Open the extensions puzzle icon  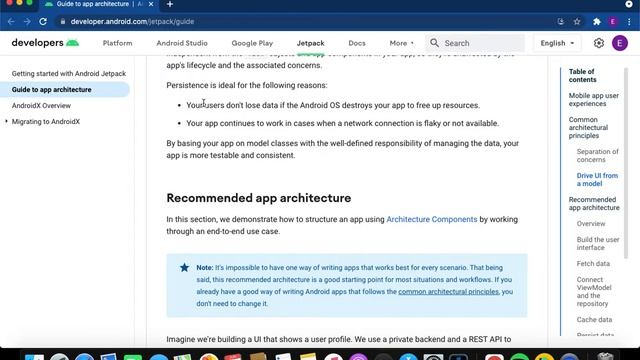point(597,22)
